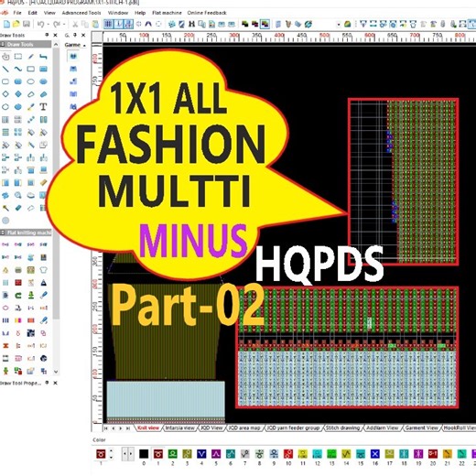The height and width of the screenshot is (476, 476).
Task: Select the straight line draw tool
Action: 5,69
